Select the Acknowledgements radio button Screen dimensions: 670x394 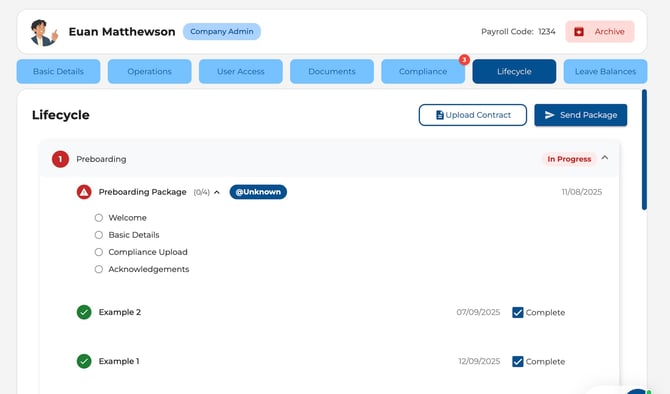(x=99, y=269)
